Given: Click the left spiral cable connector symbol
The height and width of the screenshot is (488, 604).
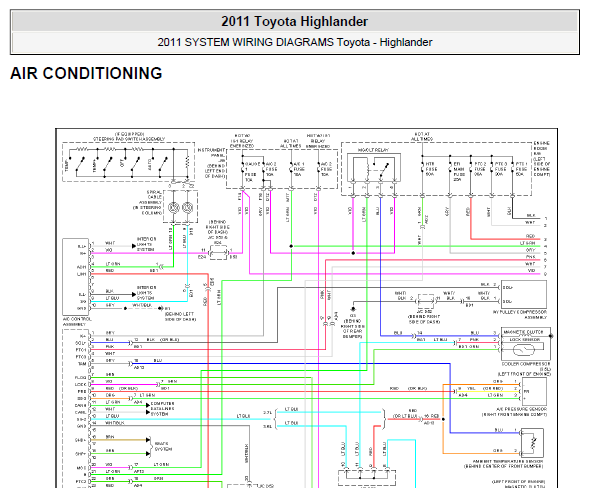Looking at the screenshot, I should [174, 208].
